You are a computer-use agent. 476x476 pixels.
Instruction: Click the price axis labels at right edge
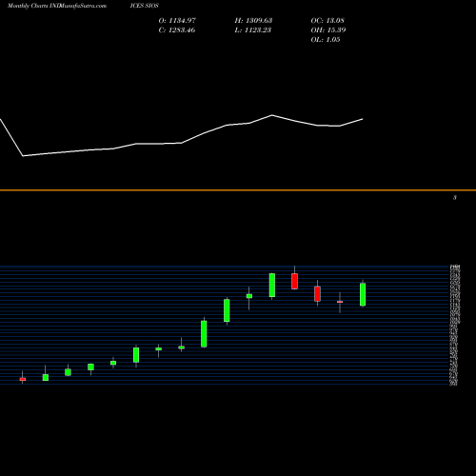pyautogui.click(x=454, y=326)
